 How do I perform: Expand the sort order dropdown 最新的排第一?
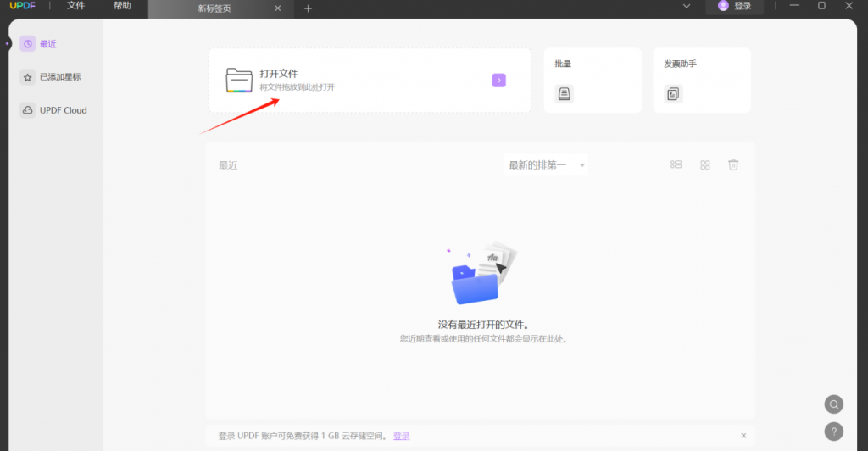pyautogui.click(x=546, y=164)
